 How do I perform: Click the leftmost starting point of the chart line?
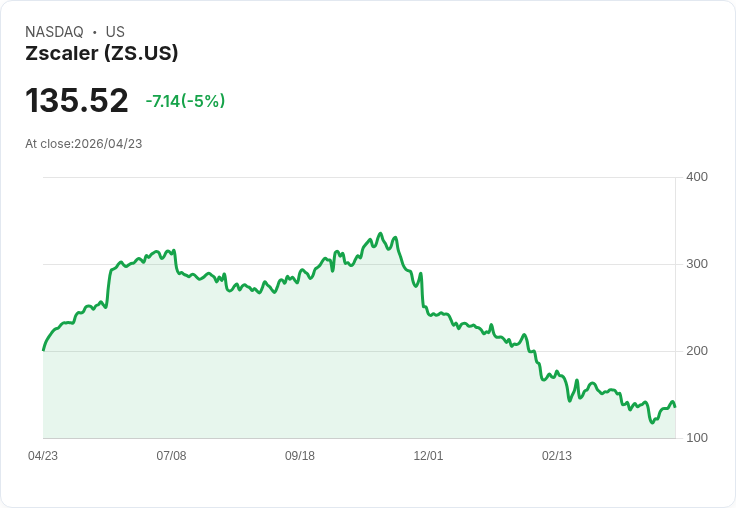[x=43, y=350]
